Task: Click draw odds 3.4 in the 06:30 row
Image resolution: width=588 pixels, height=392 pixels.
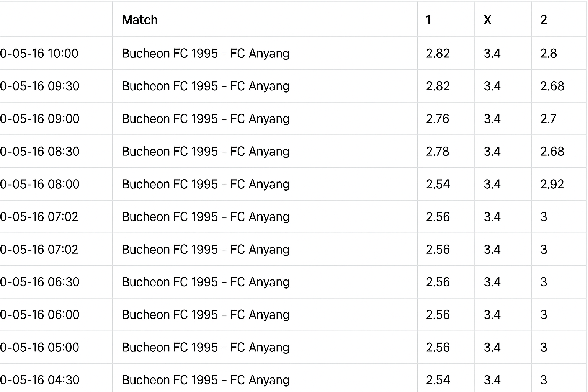Action: pos(492,282)
